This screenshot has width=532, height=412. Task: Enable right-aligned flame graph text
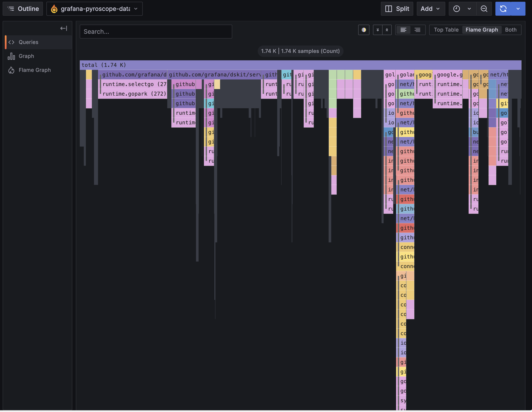[417, 30]
